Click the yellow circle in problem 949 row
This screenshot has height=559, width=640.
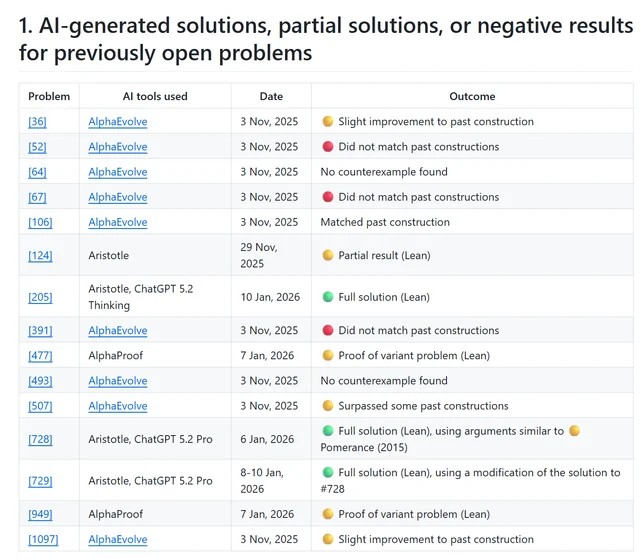click(x=327, y=515)
